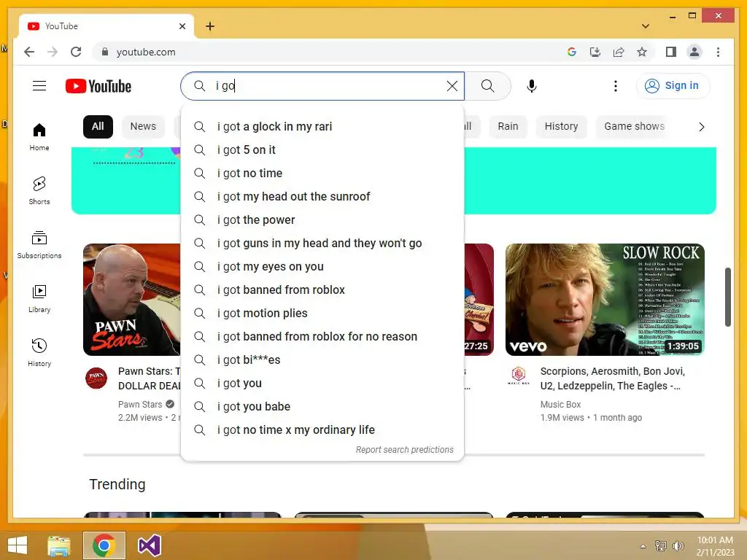Open Visual Studio from the taskbar
This screenshot has width=747, height=560.
pos(149,545)
